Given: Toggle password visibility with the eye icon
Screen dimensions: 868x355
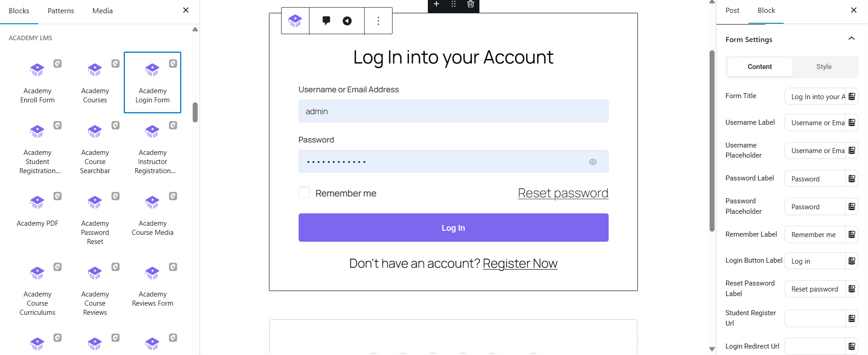Looking at the screenshot, I should coord(592,161).
